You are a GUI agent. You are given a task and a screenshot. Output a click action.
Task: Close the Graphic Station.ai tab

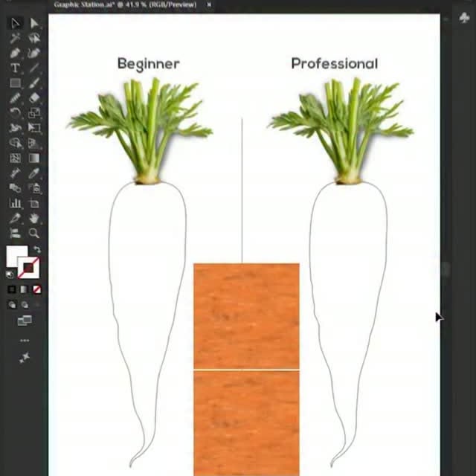pos(209,5)
